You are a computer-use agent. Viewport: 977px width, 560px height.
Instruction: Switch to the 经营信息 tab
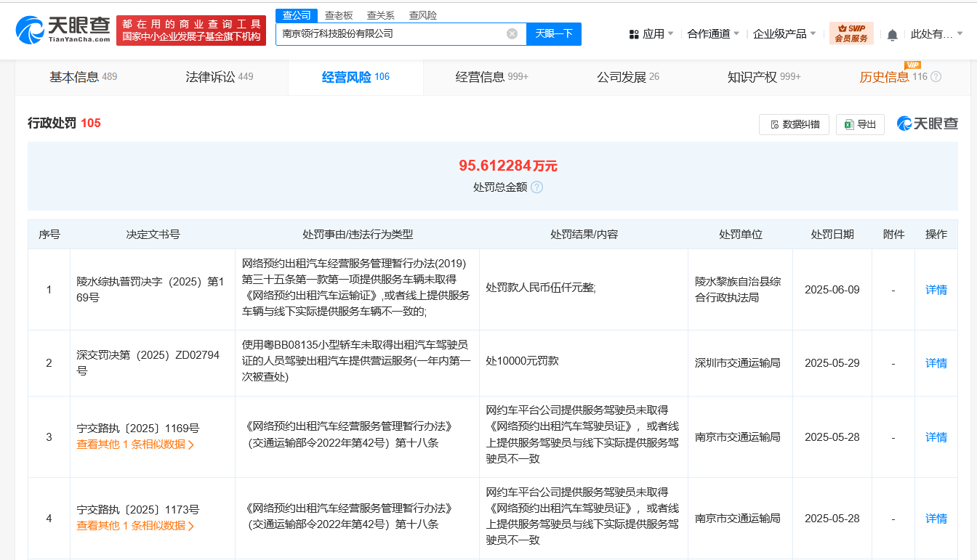coord(492,77)
